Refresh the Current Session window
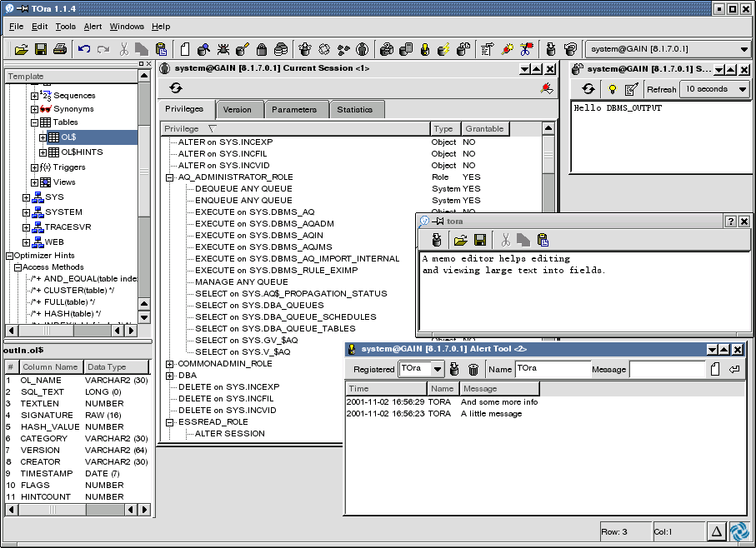 click(176, 88)
